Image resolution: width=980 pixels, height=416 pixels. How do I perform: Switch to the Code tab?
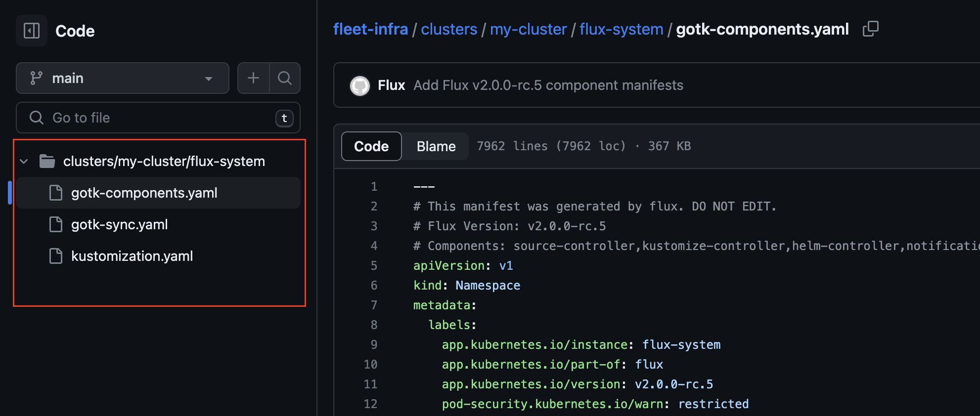click(371, 146)
